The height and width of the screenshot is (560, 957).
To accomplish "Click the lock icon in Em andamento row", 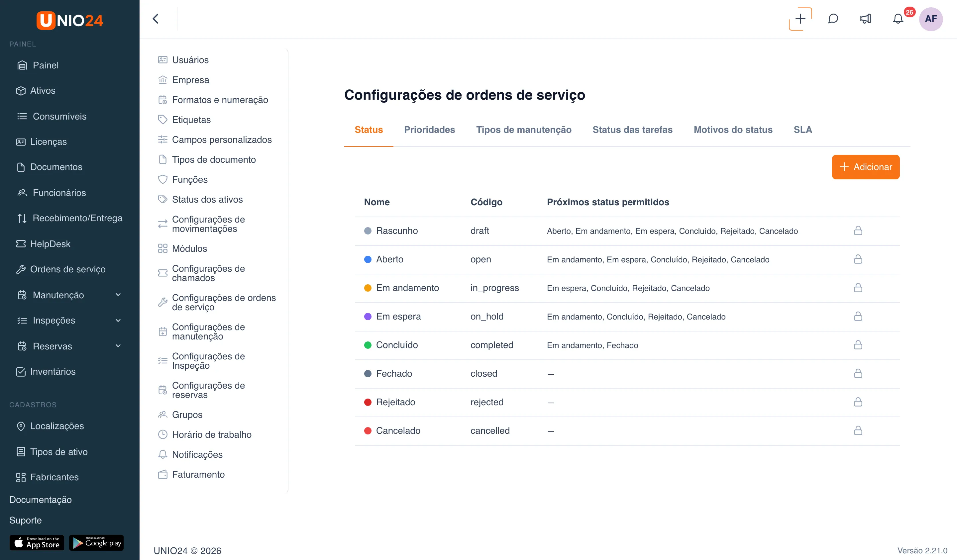I will [858, 288].
